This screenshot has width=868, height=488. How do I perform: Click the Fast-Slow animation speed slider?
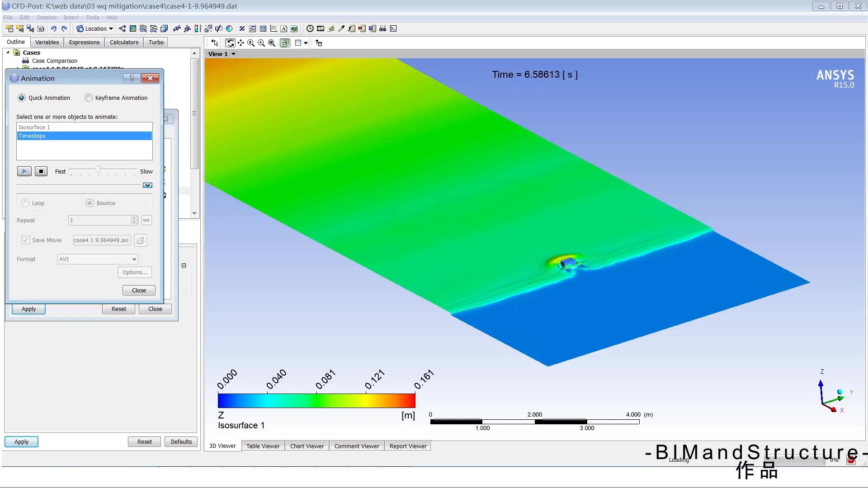(x=98, y=170)
